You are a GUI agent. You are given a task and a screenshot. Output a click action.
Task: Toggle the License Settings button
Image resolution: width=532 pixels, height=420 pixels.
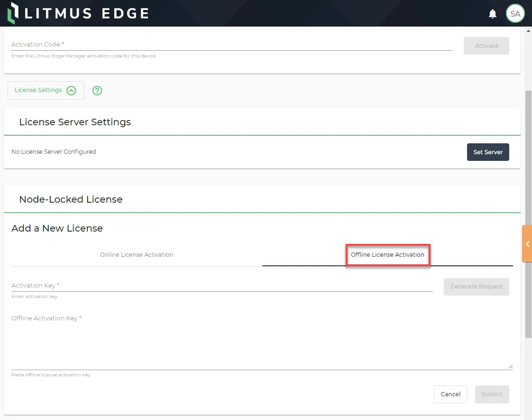pos(46,90)
